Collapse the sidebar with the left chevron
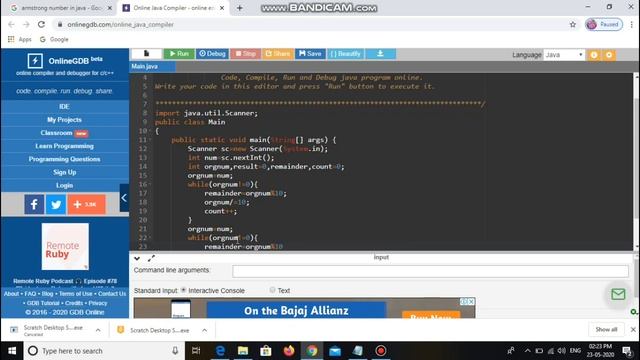 124,198
